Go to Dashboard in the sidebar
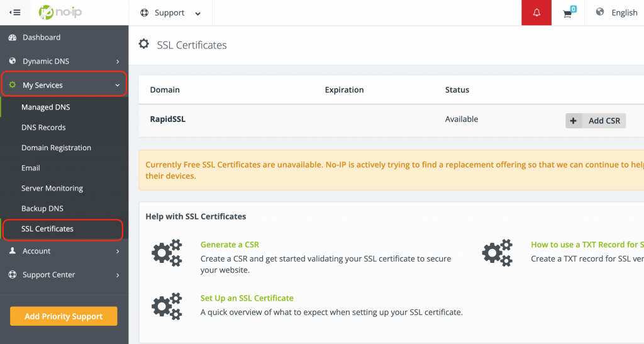The width and height of the screenshot is (644, 344). pos(42,37)
